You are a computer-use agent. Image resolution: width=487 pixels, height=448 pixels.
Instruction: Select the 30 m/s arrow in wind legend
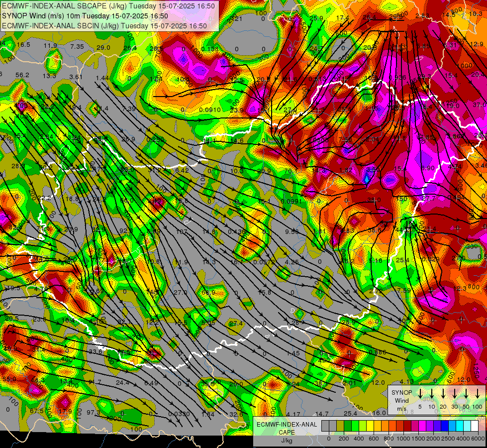coord(455,393)
